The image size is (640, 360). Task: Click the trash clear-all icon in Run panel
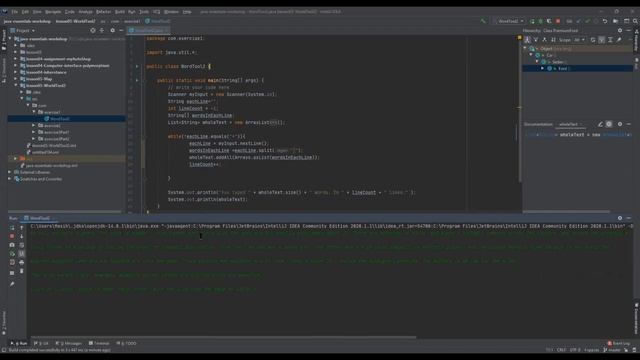click(22, 271)
